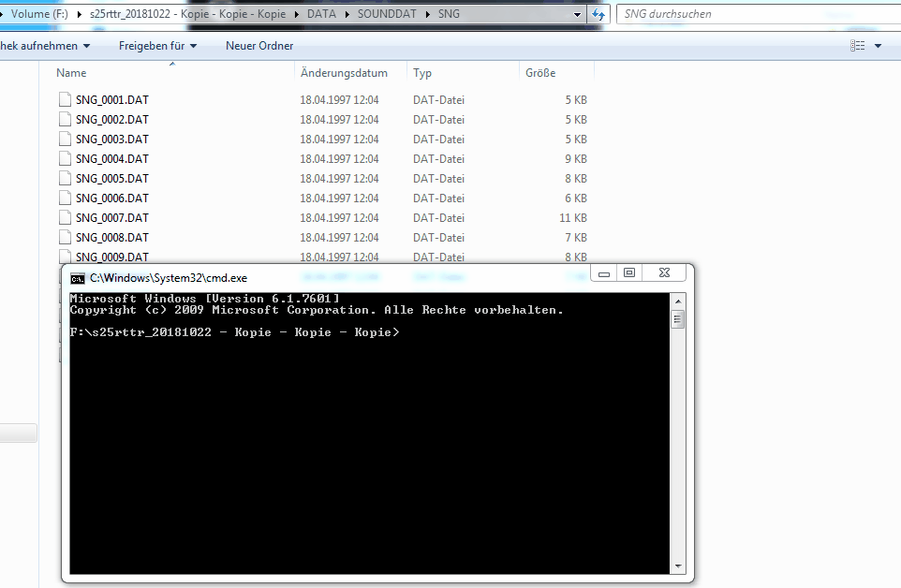Click the SNG_0001.DAT file icon
The height and width of the screenshot is (588, 901).
point(65,99)
